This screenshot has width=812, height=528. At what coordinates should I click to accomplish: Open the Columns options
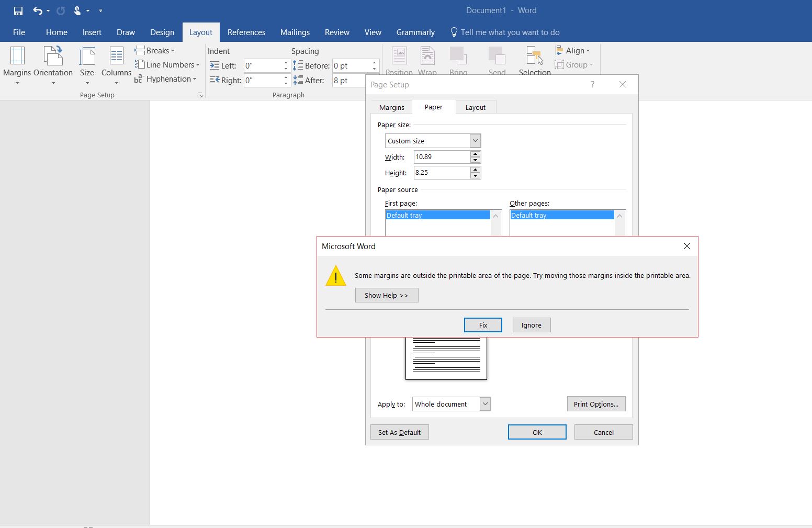tap(116, 65)
